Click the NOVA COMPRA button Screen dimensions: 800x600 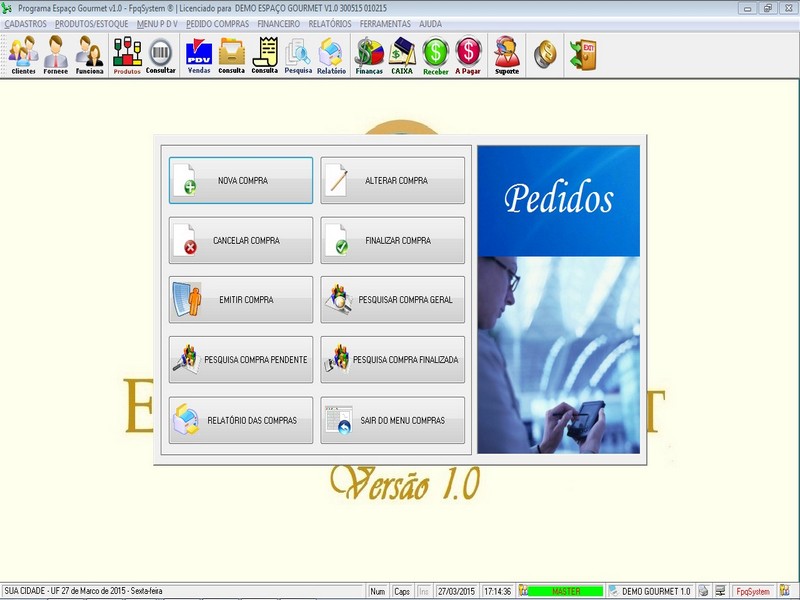point(241,181)
